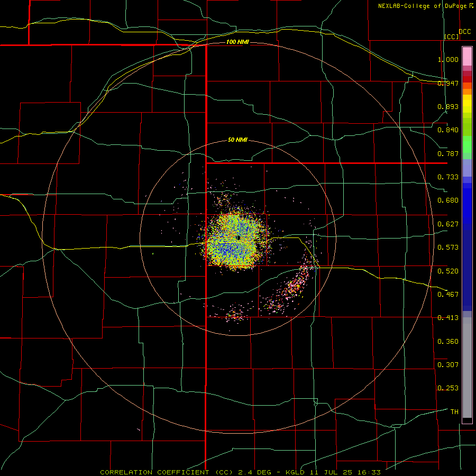
Task: Click the 0.947 scale value
Action: click(x=448, y=83)
